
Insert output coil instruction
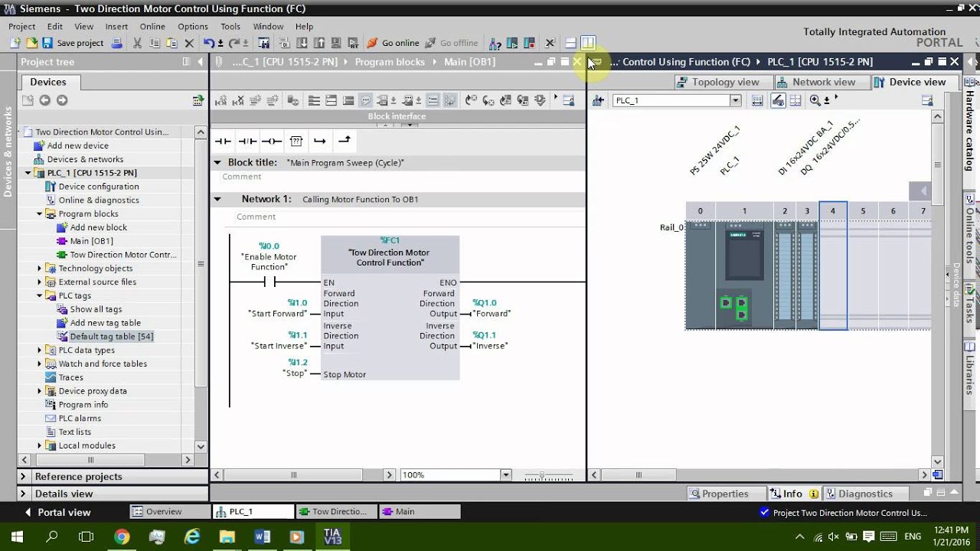click(272, 141)
